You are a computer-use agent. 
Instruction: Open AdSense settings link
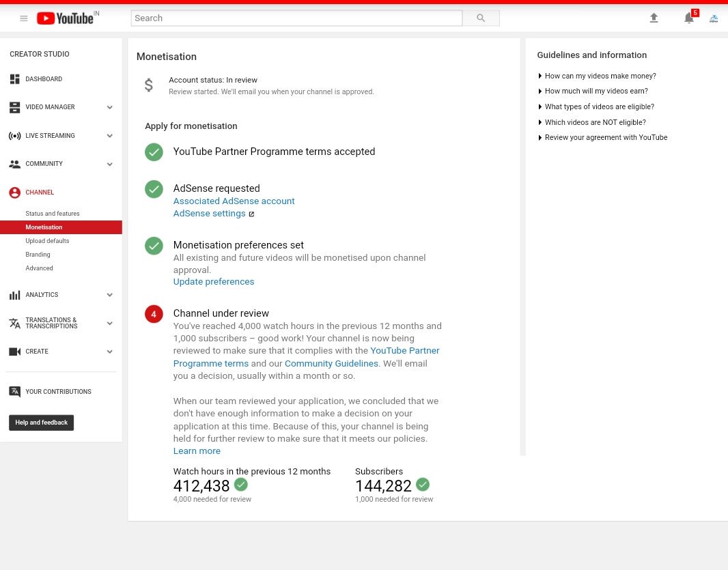210,214
